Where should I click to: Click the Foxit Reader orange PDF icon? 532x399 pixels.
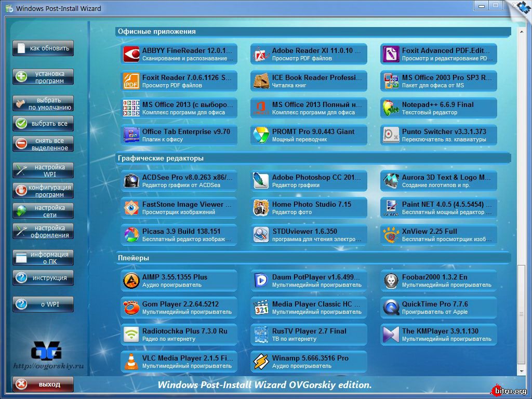pyautogui.click(x=131, y=81)
